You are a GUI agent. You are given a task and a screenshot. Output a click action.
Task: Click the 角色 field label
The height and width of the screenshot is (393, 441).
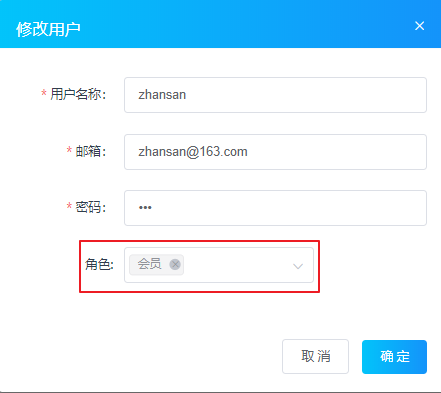[x=99, y=264]
